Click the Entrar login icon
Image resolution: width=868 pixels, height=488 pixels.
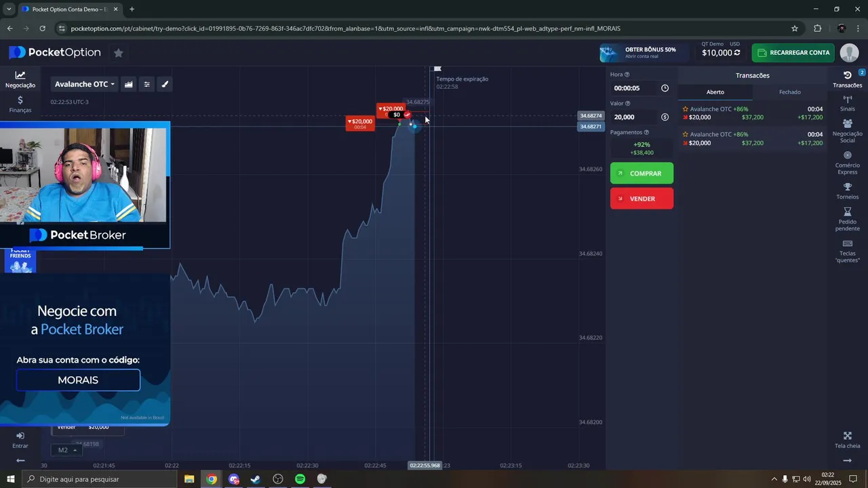coord(20,440)
